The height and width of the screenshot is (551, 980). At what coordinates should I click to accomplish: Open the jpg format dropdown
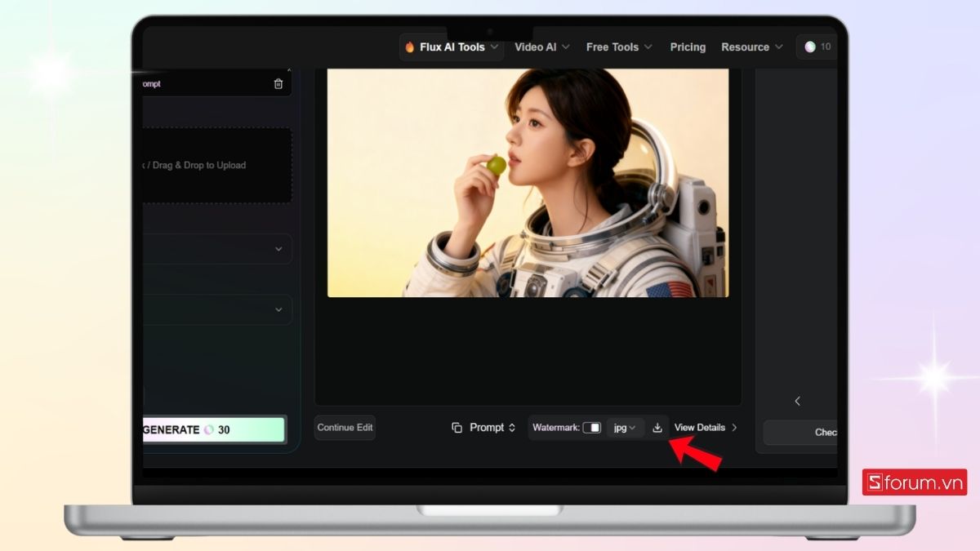625,428
